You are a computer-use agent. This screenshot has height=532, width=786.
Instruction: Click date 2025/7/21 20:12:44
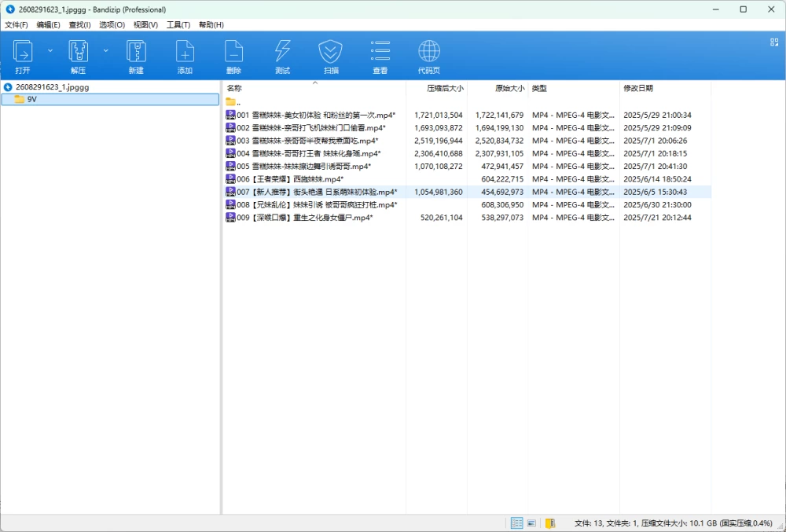point(657,218)
